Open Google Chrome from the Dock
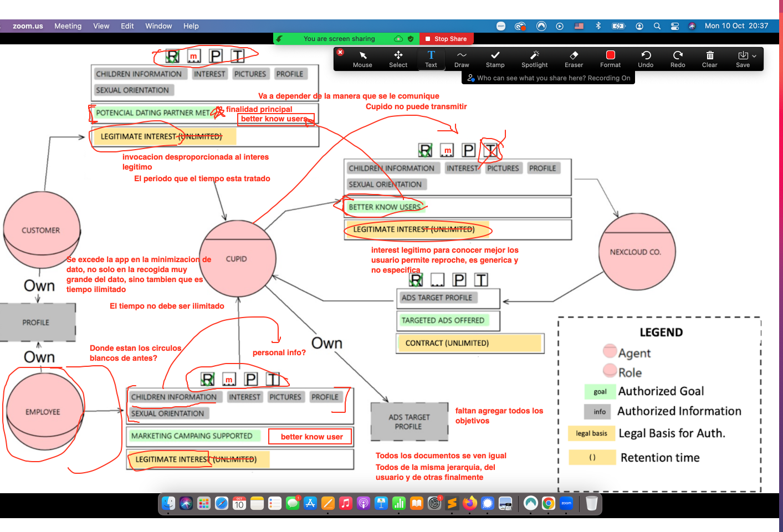The width and height of the screenshot is (783, 532). point(548,503)
